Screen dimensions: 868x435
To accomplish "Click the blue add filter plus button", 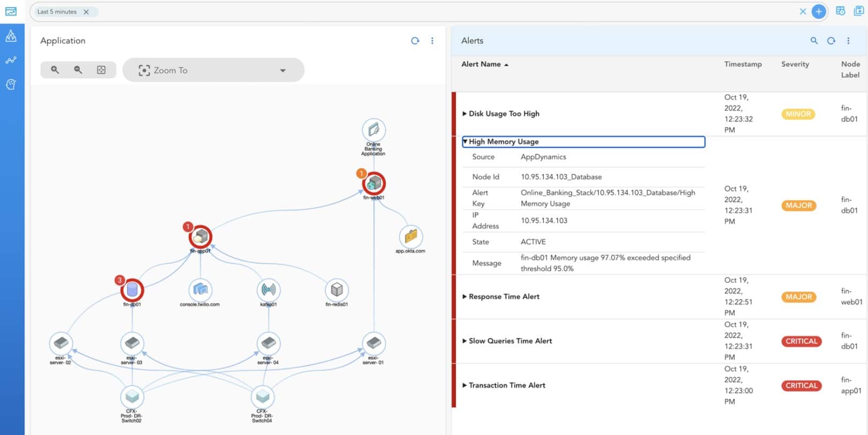I will click(818, 12).
